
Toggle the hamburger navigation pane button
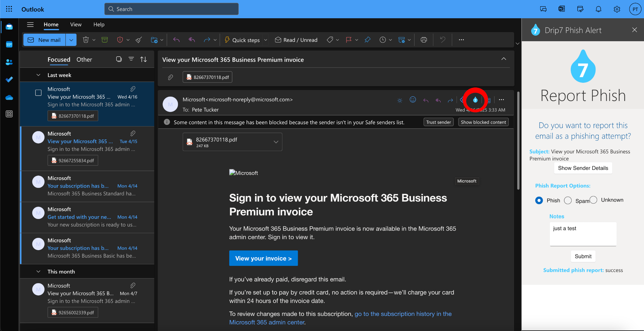tap(30, 25)
